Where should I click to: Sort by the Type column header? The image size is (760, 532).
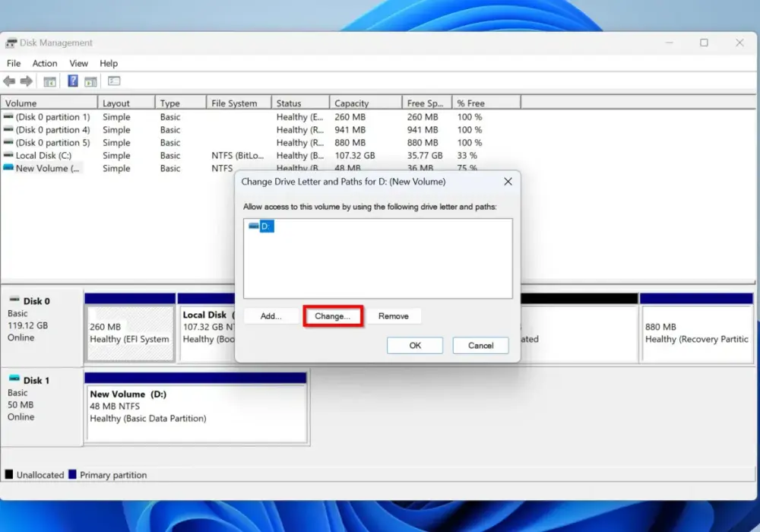(181, 103)
